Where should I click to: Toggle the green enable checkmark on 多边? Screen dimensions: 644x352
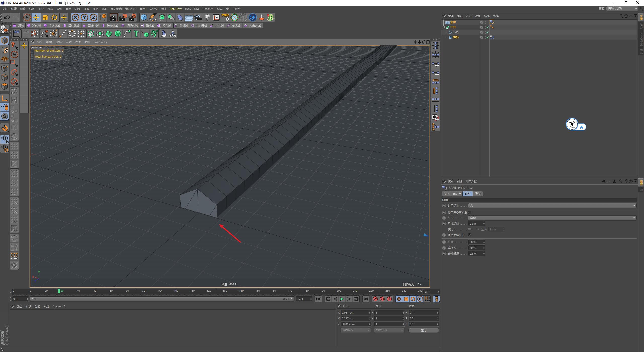coord(487,32)
